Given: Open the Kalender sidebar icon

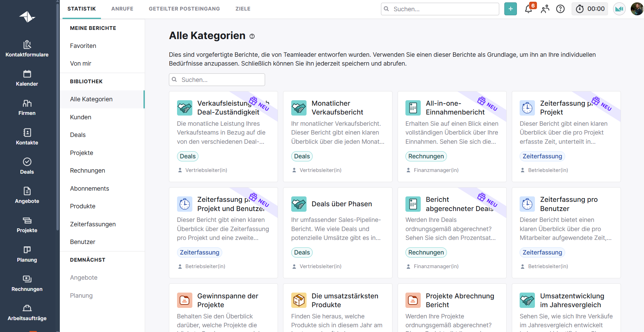Looking at the screenshot, I should pos(27,78).
